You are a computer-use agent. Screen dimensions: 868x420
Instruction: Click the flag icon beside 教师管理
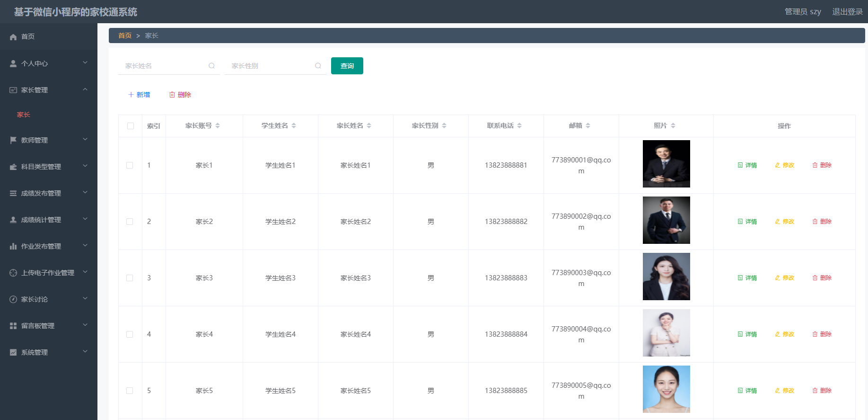pos(13,140)
